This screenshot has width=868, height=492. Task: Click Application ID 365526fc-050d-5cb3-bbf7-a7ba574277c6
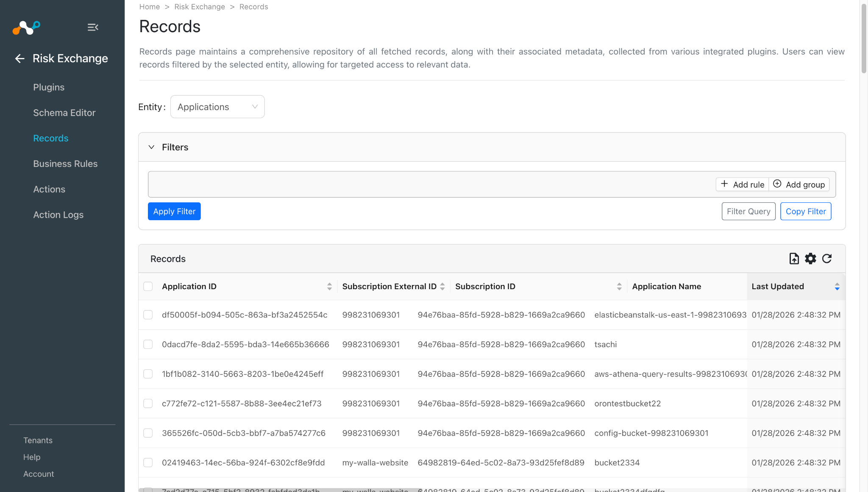(244, 433)
